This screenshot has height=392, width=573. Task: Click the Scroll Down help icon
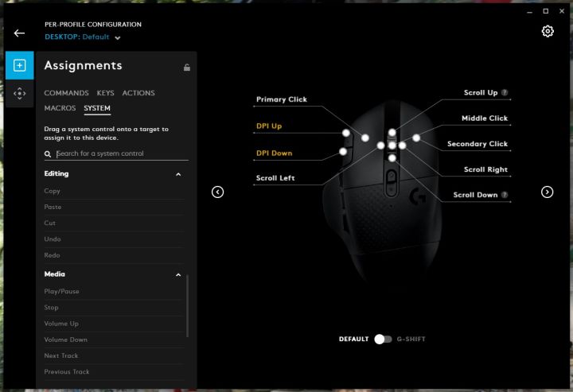(x=505, y=195)
